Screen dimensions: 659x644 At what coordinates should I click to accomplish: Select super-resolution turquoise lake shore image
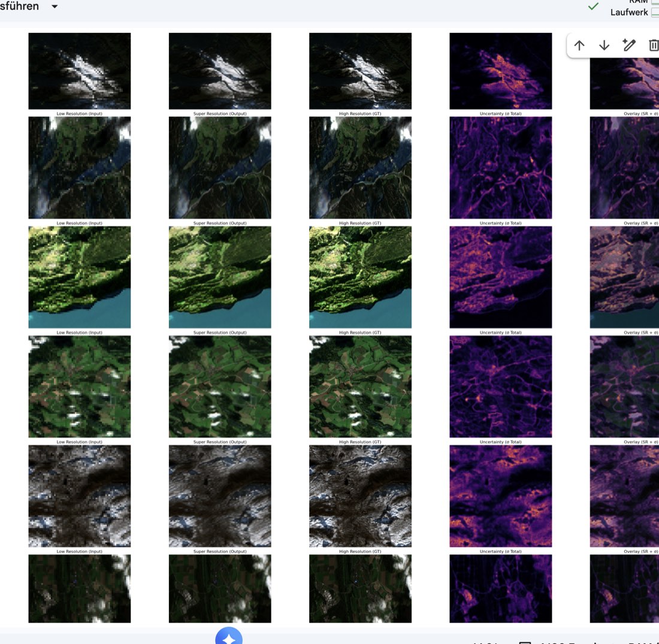click(220, 277)
